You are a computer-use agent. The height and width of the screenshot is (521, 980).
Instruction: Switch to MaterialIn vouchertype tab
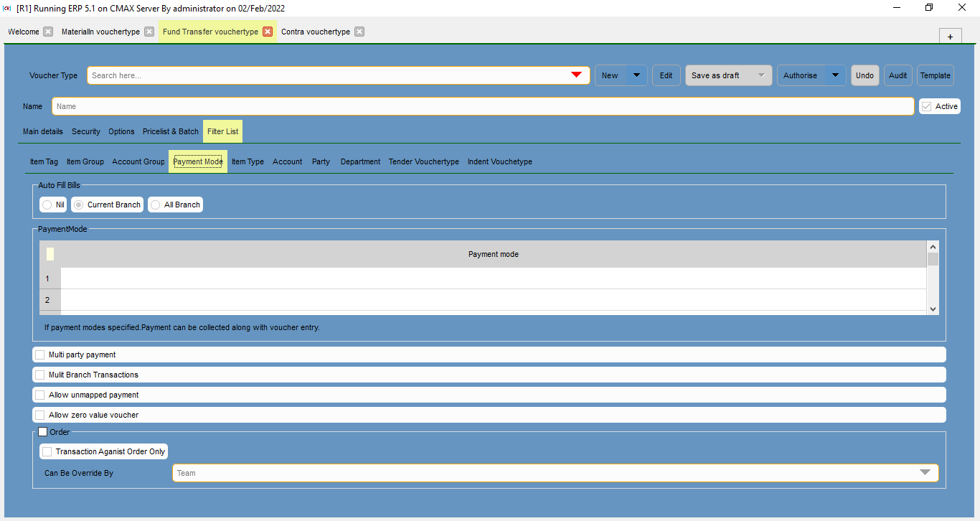pyautogui.click(x=100, y=32)
